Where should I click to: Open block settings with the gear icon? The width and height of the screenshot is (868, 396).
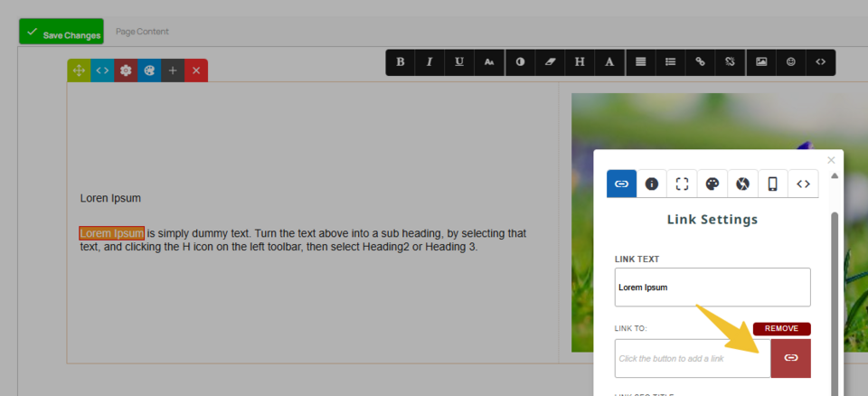coord(126,71)
